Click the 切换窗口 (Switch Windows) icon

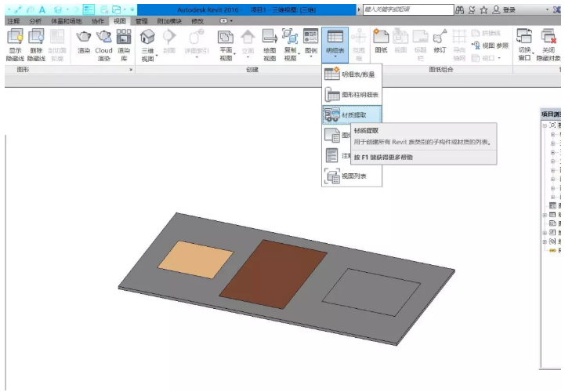pos(524,37)
